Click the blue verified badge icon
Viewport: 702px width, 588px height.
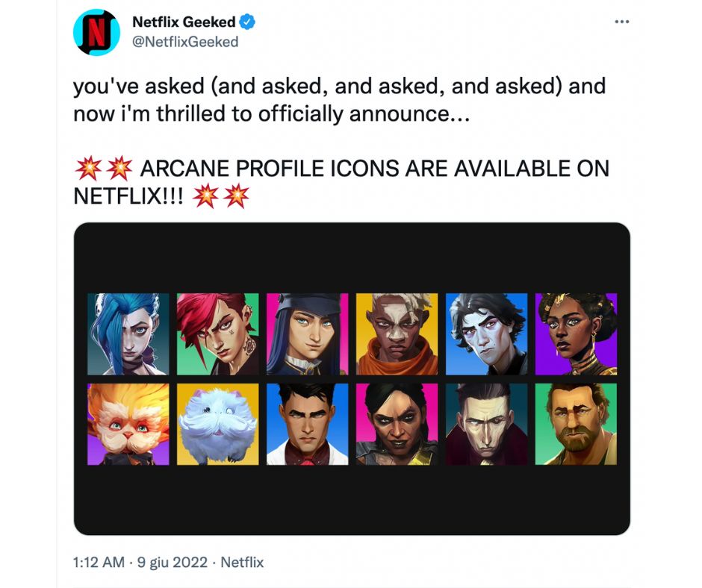247,22
